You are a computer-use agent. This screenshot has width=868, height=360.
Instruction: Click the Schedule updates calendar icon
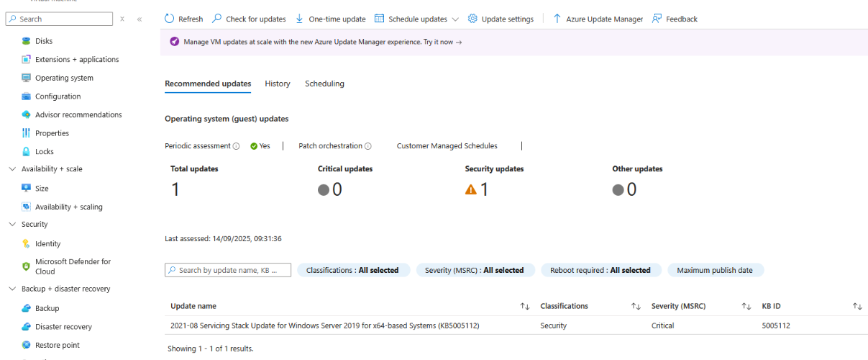pyautogui.click(x=380, y=19)
